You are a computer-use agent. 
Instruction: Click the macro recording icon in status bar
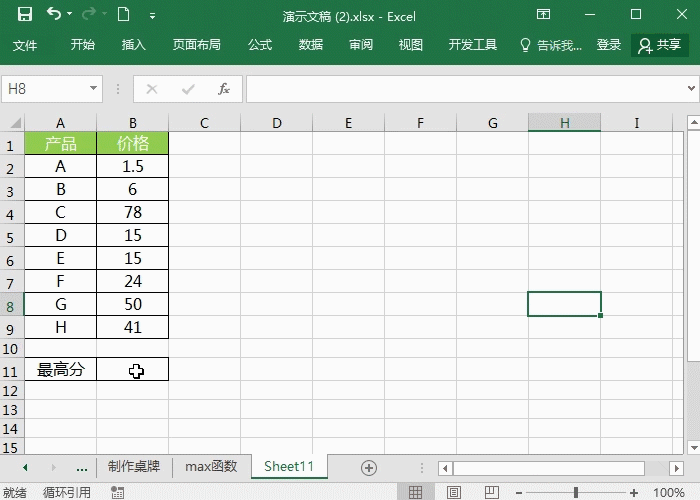(x=119, y=492)
